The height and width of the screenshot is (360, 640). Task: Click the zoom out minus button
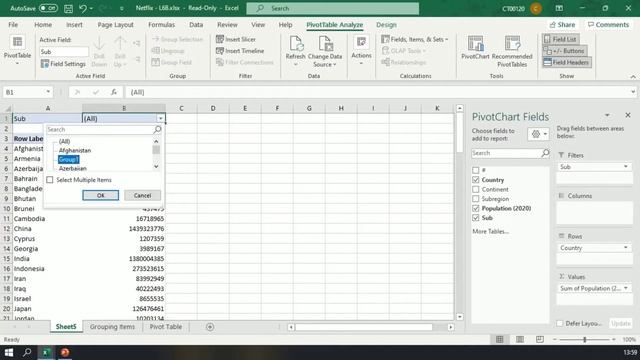(555, 339)
